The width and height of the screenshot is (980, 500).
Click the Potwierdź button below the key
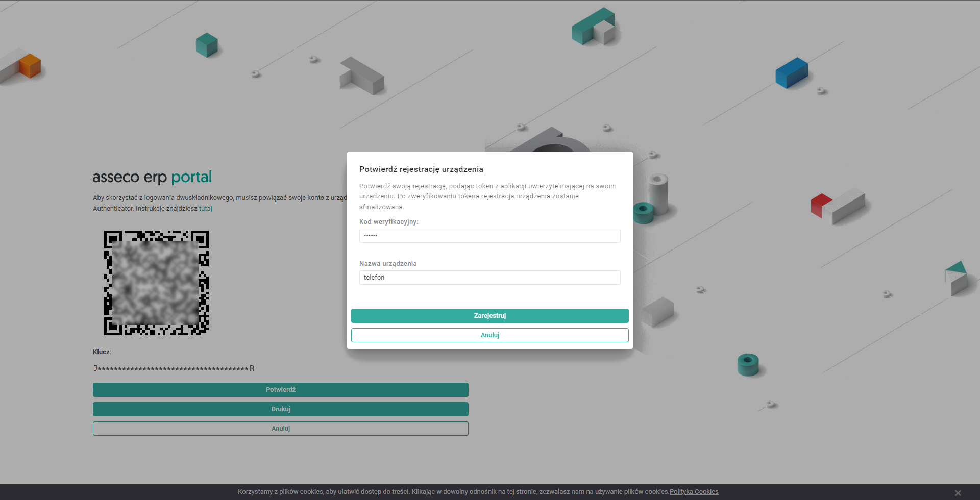[281, 390]
